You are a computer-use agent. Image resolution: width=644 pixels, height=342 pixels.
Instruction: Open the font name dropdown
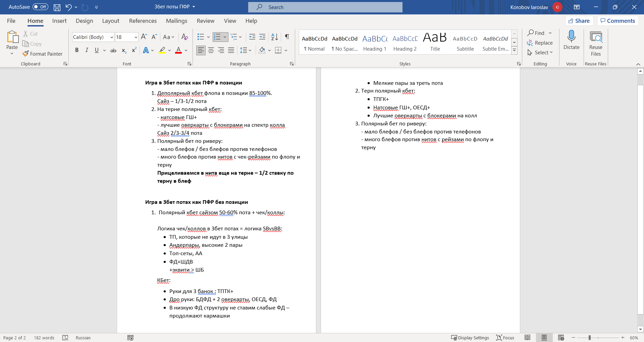click(112, 37)
